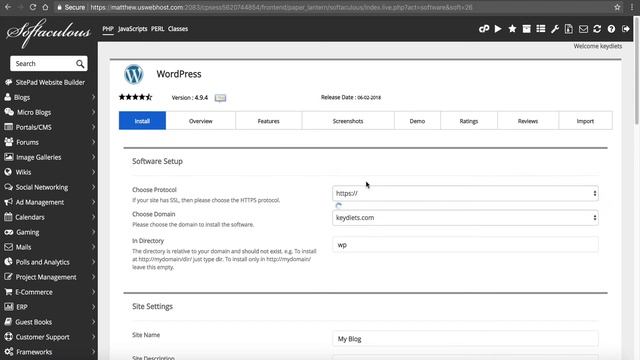Image resolution: width=640 pixels, height=360 pixels.
Task: Select the Install tab
Action: click(x=142, y=121)
